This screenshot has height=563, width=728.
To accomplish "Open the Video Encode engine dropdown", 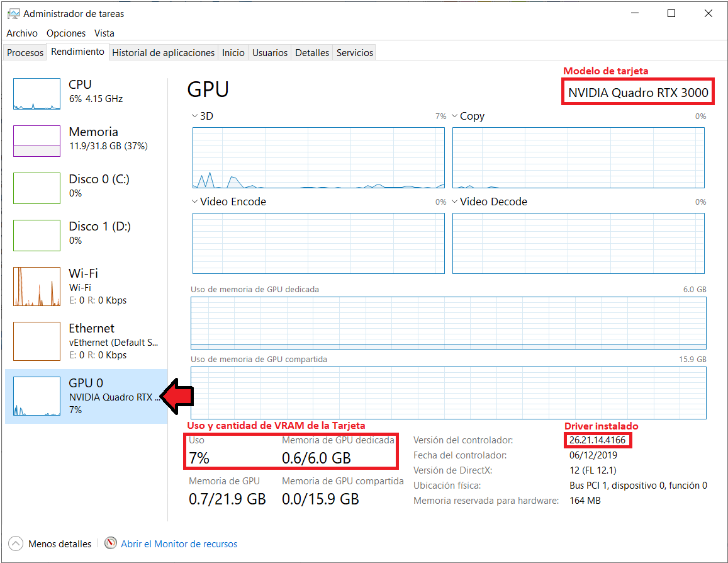I will [194, 201].
